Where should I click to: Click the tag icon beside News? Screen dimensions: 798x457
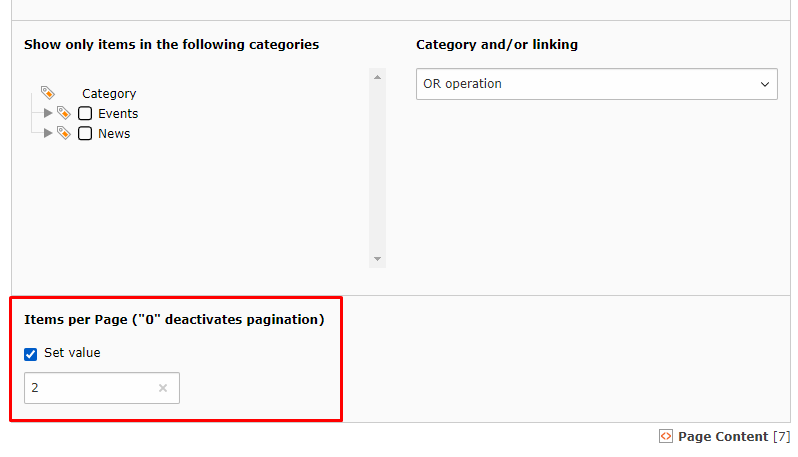tap(64, 133)
